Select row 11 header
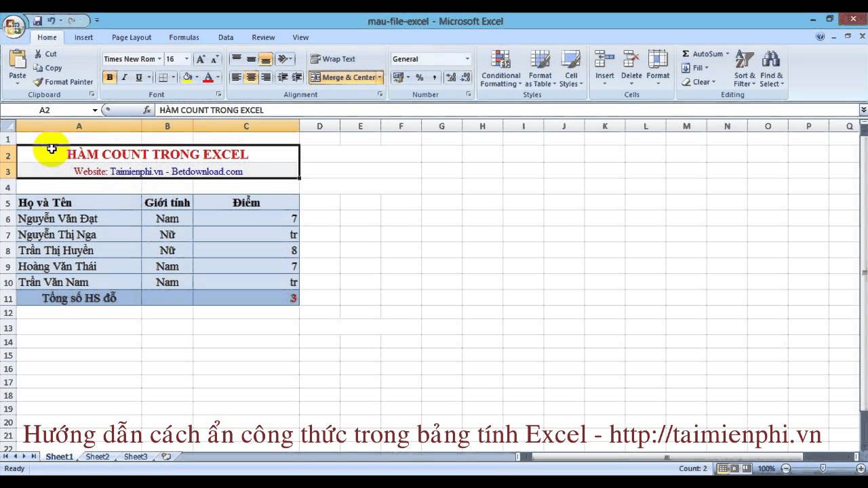Screen dimensions: 868x488 point(8,298)
